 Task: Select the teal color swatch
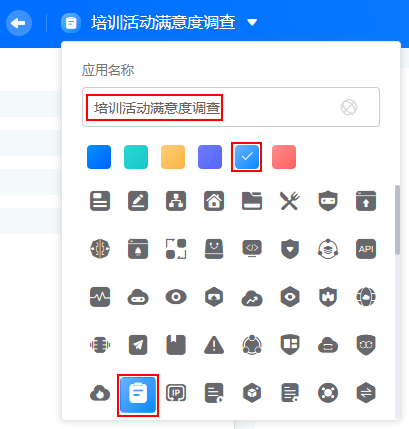tap(136, 157)
